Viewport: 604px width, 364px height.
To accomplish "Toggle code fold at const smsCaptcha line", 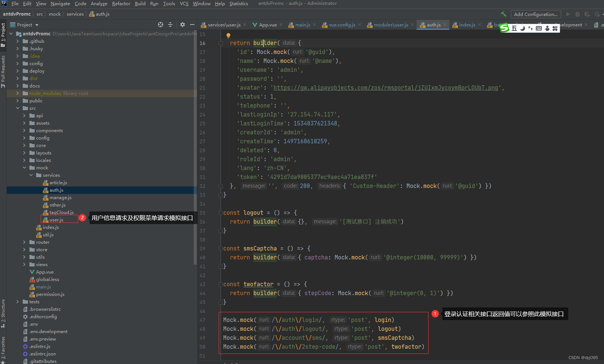I will [221, 249].
